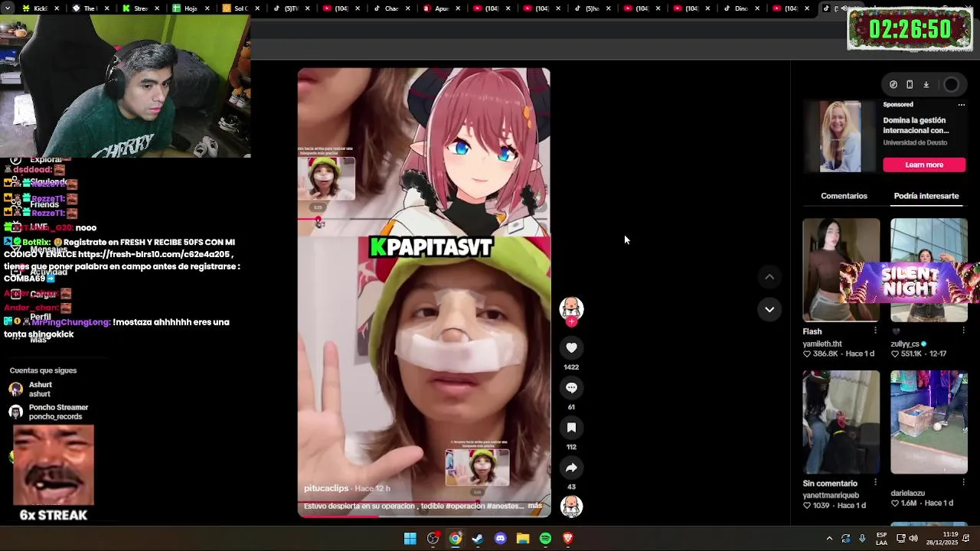
Task: Switch to the Comentarios tab
Action: coord(844,196)
